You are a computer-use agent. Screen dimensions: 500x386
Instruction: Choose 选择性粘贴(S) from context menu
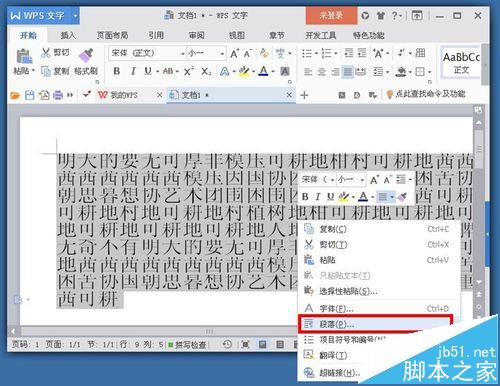coord(378,291)
